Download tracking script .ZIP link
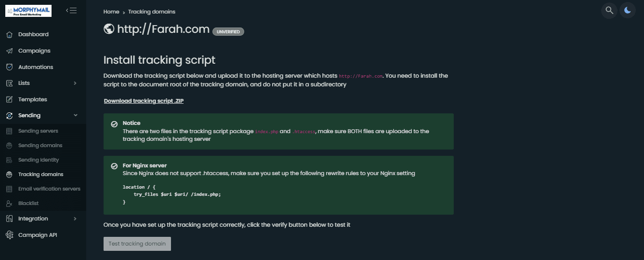The height and width of the screenshot is (260, 644). [144, 101]
